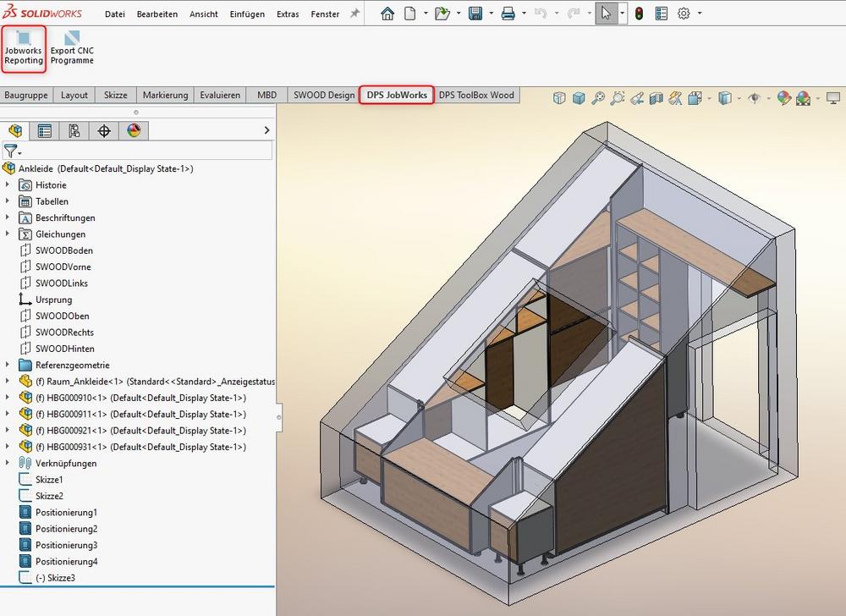Select SWOODBoden plane in tree
Image resolution: width=846 pixels, height=616 pixels.
tap(63, 250)
